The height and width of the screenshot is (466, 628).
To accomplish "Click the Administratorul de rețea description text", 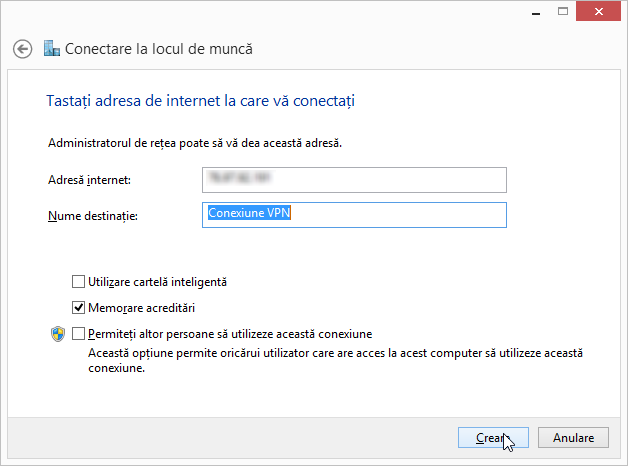I will click(x=195, y=143).
